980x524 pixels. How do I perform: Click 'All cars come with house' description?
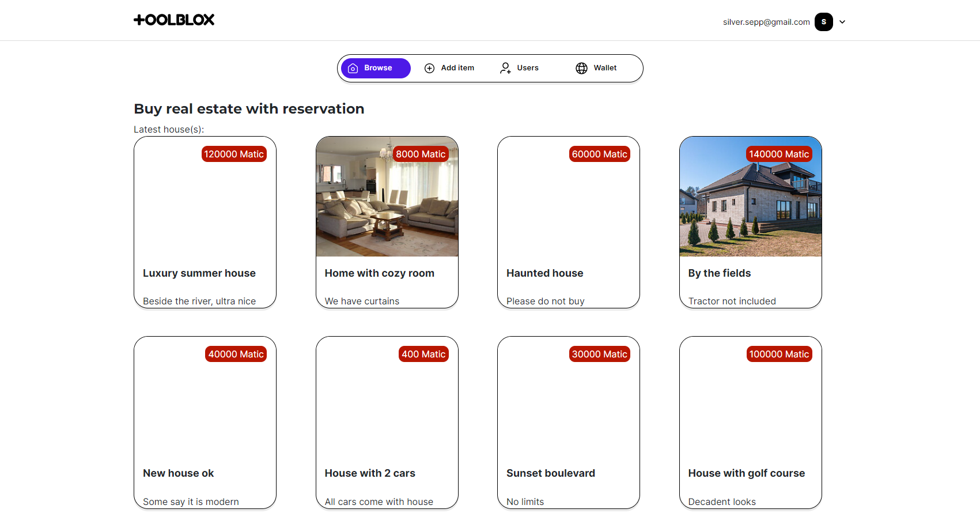point(379,502)
